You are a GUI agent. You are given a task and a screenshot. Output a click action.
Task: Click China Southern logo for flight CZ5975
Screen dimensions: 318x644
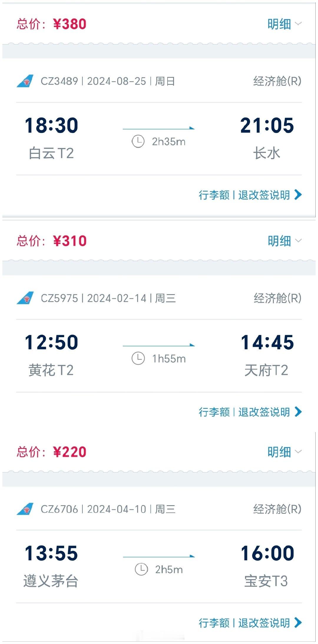[x=25, y=298]
